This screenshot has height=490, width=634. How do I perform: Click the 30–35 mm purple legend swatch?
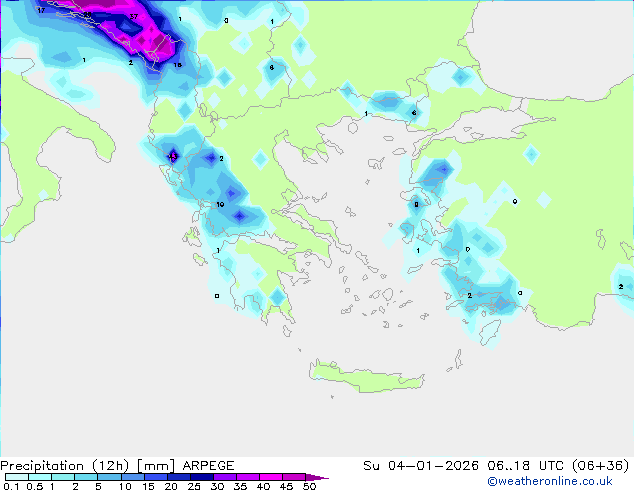coord(225,477)
